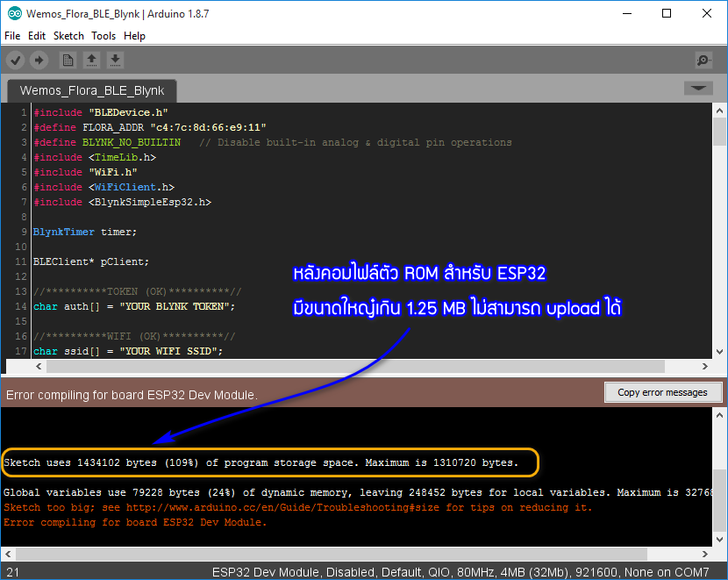Save the sketch with the Save icon
Viewport: 728px width, 580px height.
pyautogui.click(x=115, y=60)
